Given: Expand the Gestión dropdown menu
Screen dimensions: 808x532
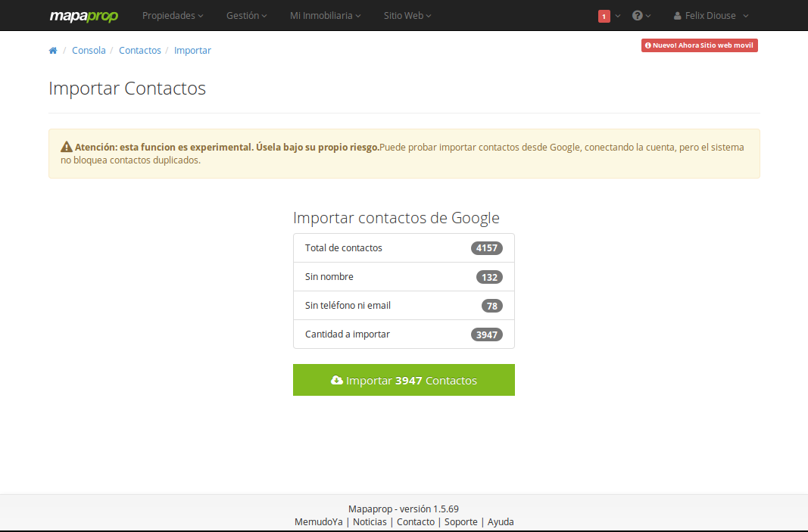Looking at the screenshot, I should coord(246,16).
